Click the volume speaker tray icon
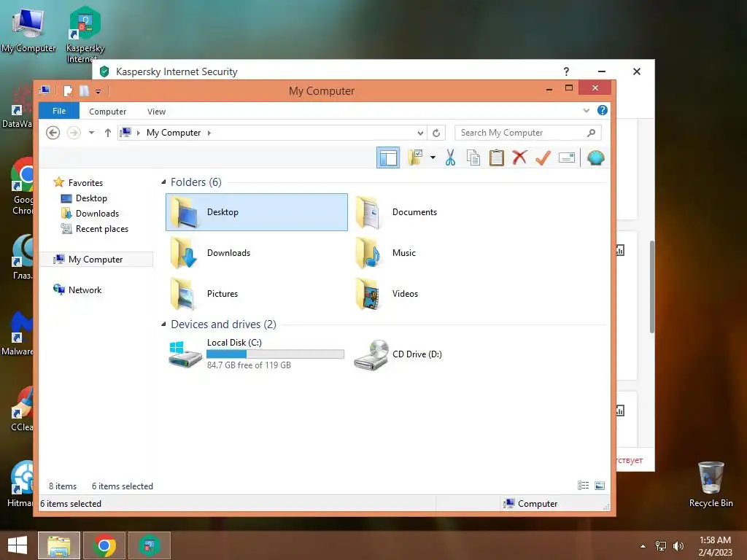This screenshot has width=747, height=560. click(x=678, y=546)
